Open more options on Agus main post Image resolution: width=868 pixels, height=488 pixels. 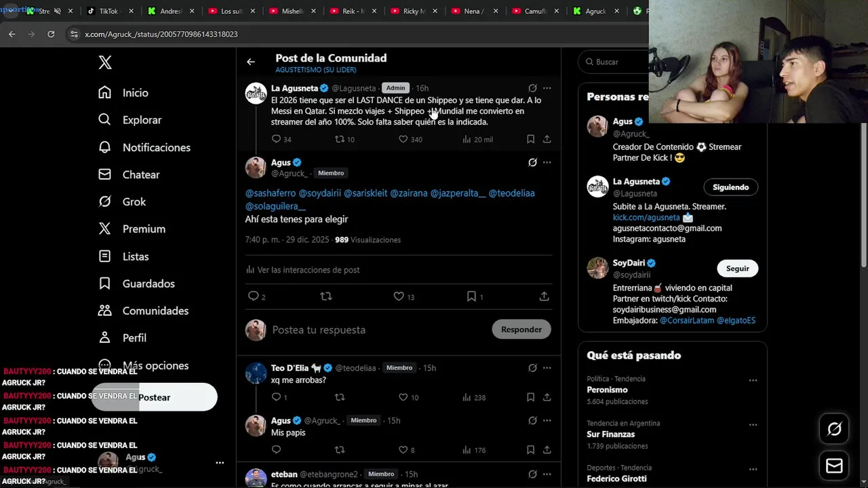click(547, 163)
